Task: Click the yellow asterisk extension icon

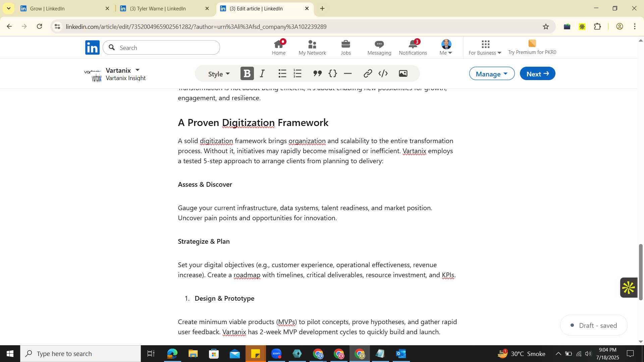Action: coord(582,26)
